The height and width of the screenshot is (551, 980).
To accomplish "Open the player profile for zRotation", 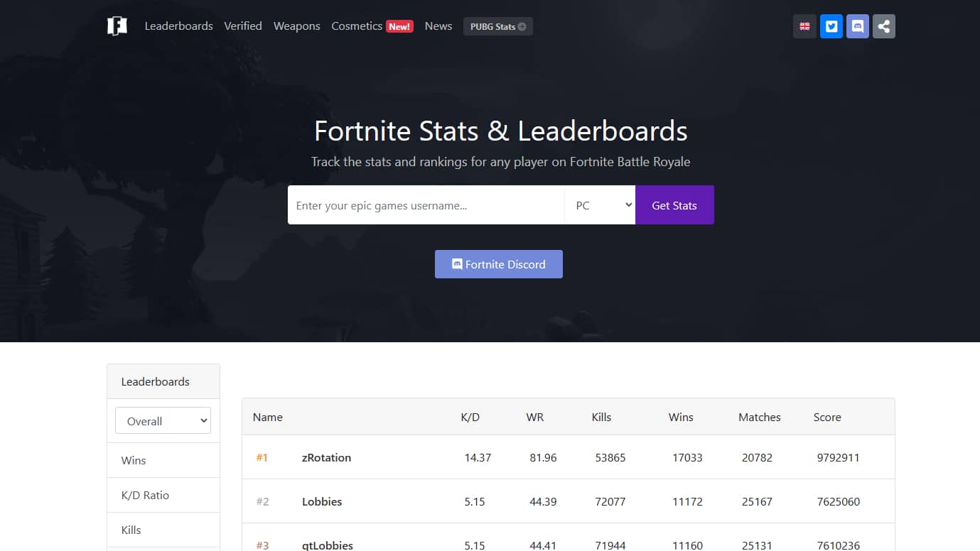I will 326,457.
